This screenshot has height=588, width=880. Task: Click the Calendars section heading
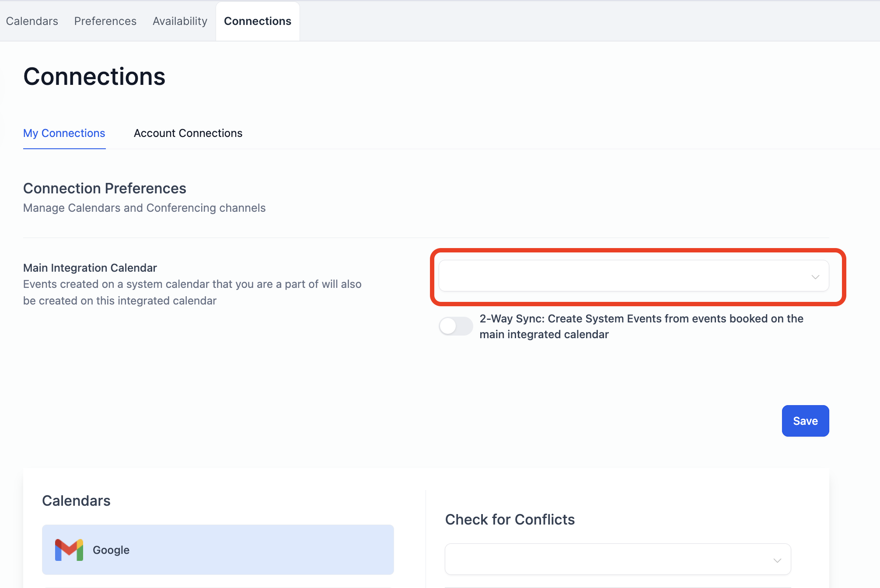click(76, 500)
